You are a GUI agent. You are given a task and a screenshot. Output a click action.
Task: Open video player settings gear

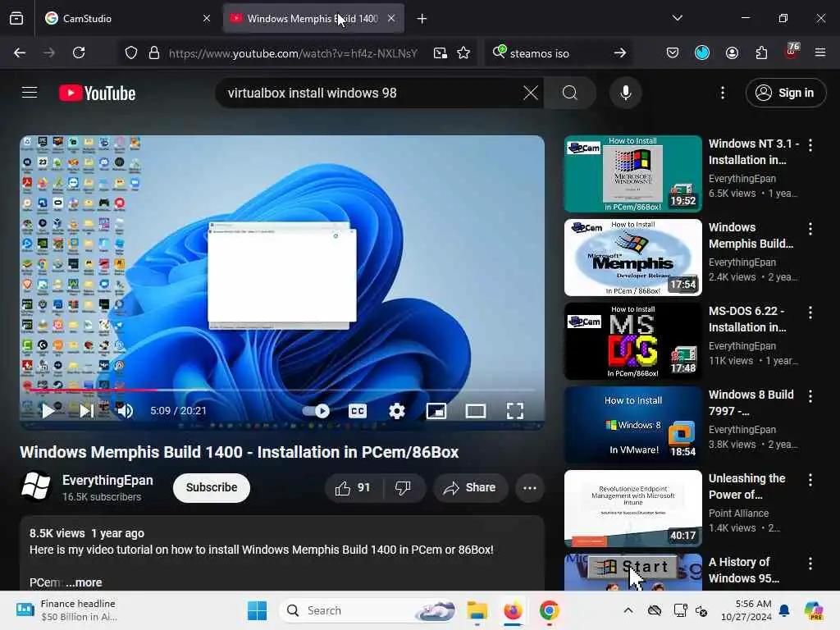point(397,411)
